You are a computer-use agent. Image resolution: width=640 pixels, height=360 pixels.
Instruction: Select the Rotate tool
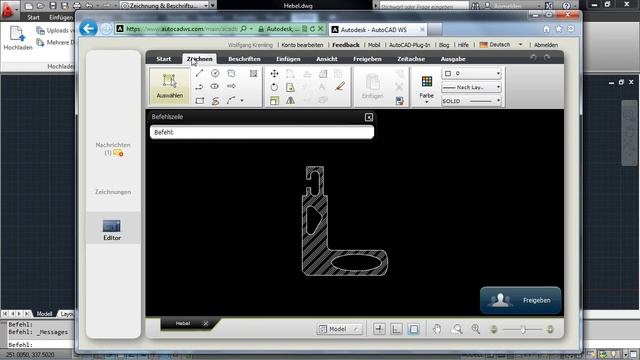tap(274, 87)
